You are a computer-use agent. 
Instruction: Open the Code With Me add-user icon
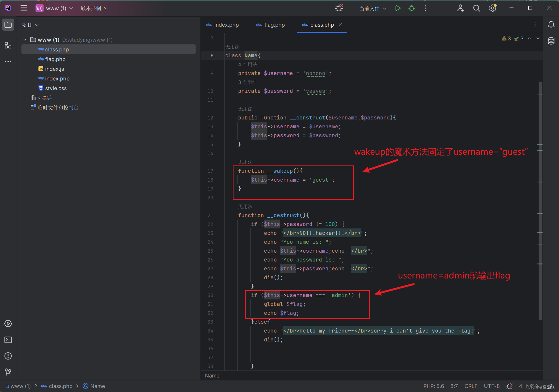click(x=461, y=8)
